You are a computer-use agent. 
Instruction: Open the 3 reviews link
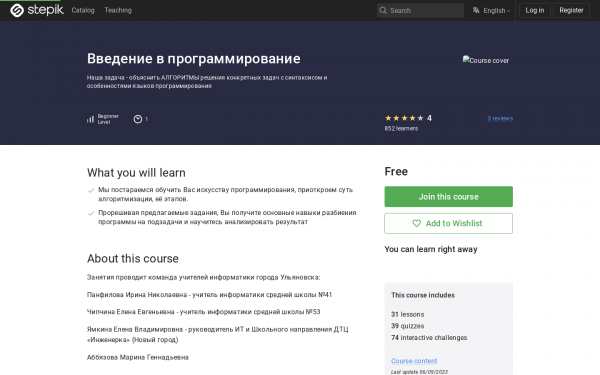[500, 118]
